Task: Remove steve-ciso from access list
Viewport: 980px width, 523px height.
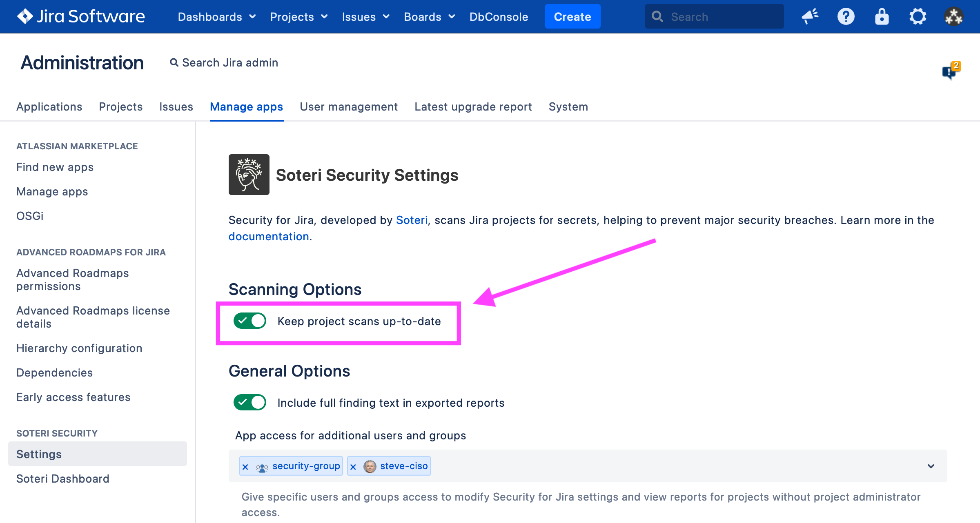Action: pos(353,467)
